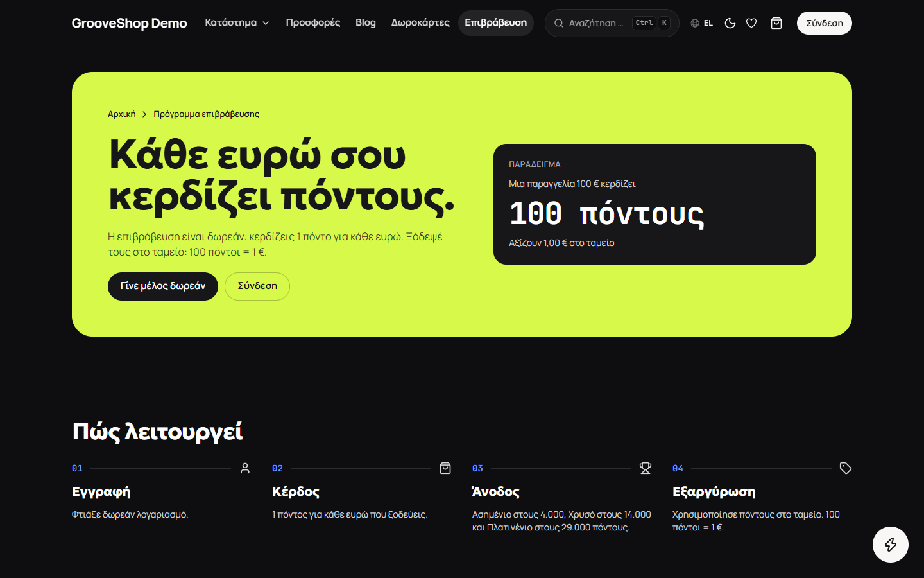The image size is (924, 578).
Task: Click the Εξαργύρωση step heading
Action: [x=714, y=492]
